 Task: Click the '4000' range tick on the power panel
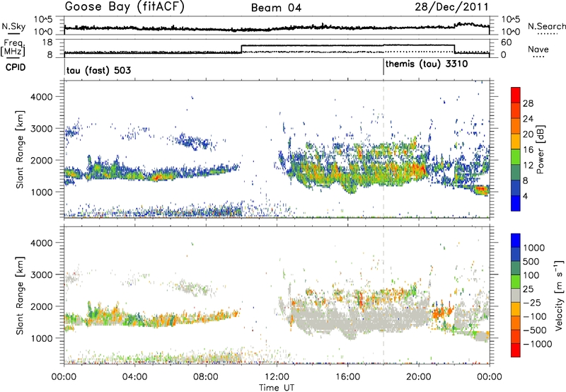tap(43, 97)
